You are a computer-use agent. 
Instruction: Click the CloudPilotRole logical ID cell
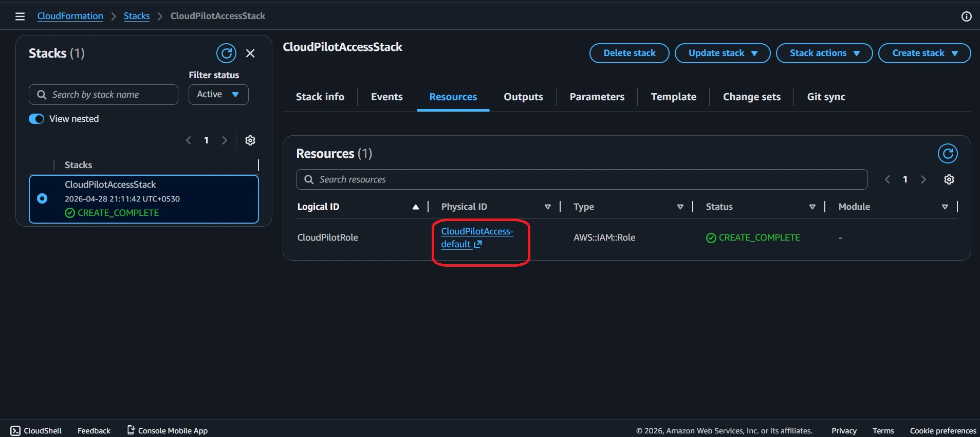point(328,238)
